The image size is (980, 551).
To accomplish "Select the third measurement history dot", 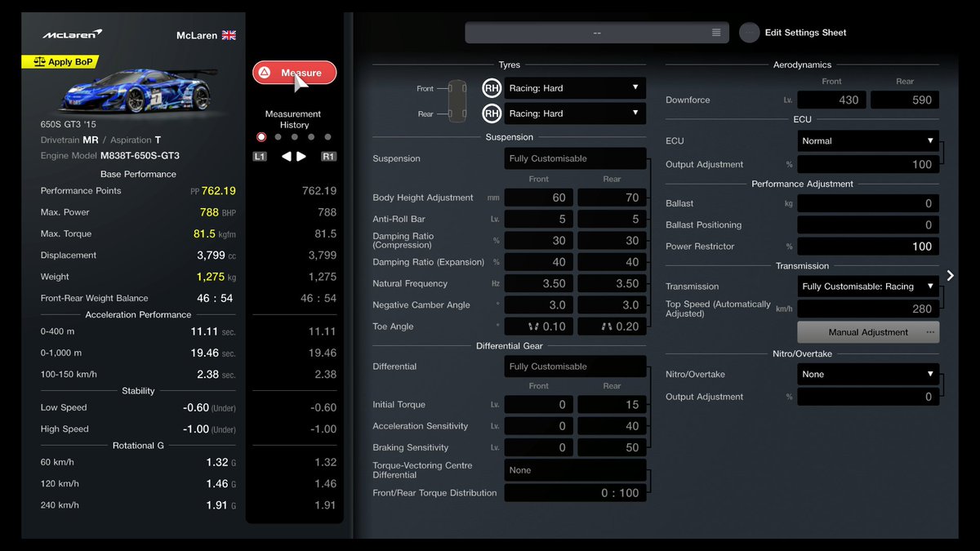I will click(x=295, y=137).
